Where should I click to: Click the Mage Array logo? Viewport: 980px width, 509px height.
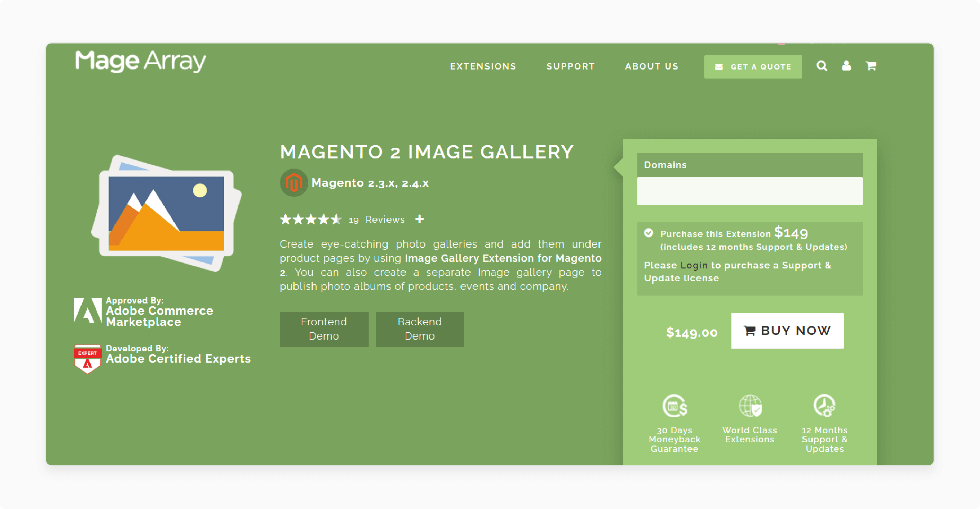(x=140, y=61)
